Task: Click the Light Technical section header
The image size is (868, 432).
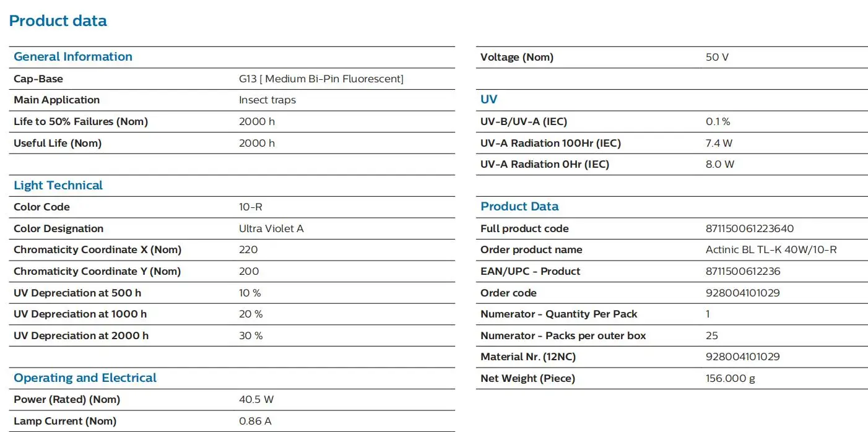Action: pos(58,185)
